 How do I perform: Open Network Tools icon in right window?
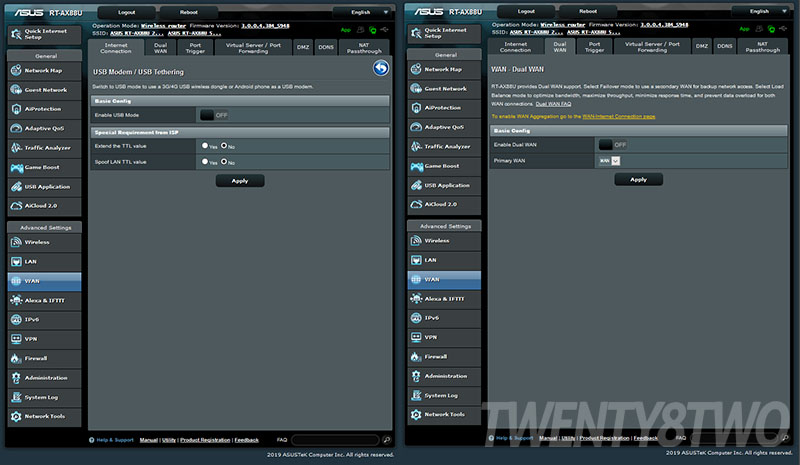coord(416,414)
